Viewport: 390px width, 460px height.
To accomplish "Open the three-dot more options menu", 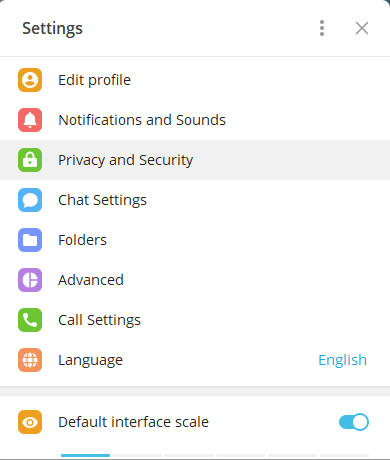I will click(x=322, y=28).
